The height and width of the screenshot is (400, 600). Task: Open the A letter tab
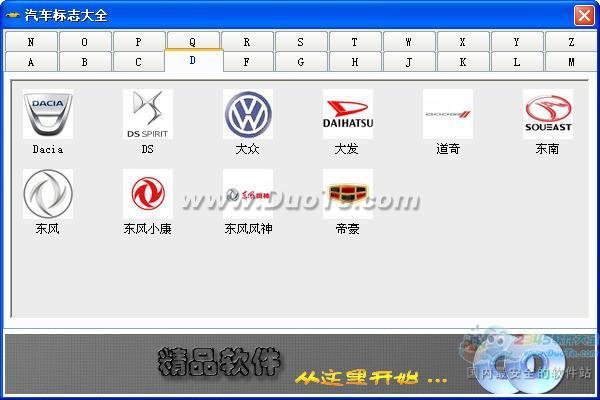[31, 62]
